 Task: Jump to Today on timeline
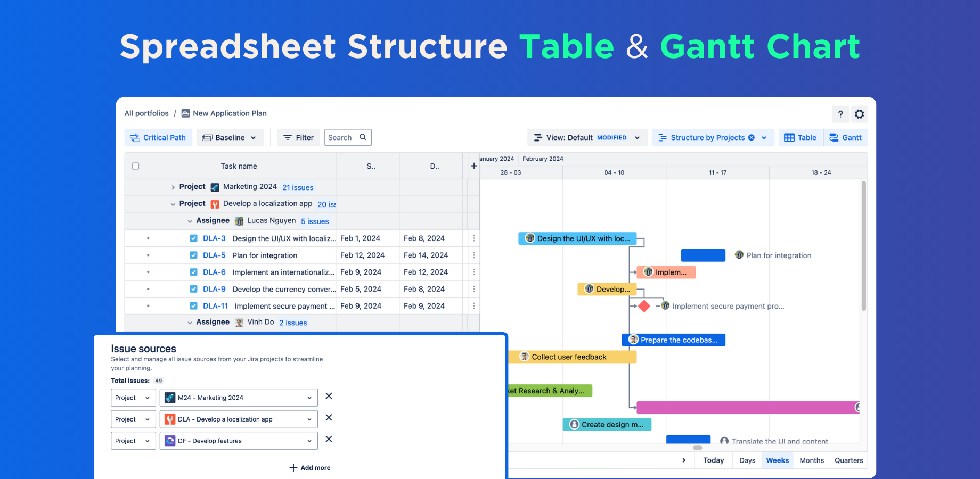714,460
